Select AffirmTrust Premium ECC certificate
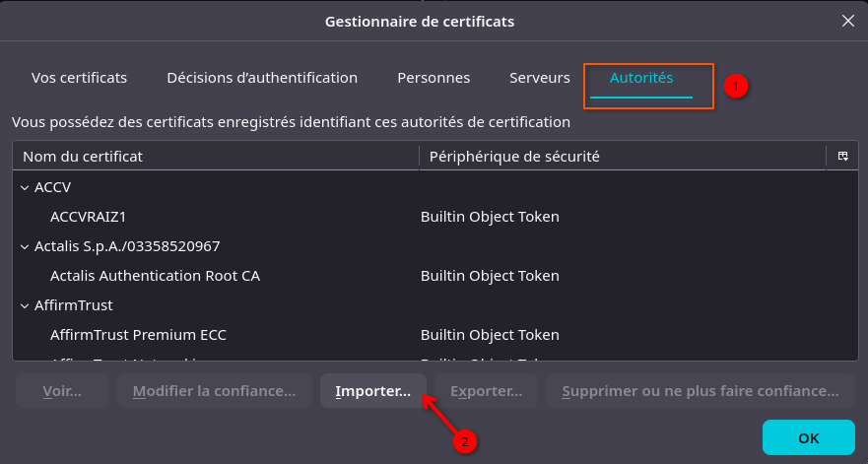Image resolution: width=868 pixels, height=464 pixels. click(x=138, y=335)
